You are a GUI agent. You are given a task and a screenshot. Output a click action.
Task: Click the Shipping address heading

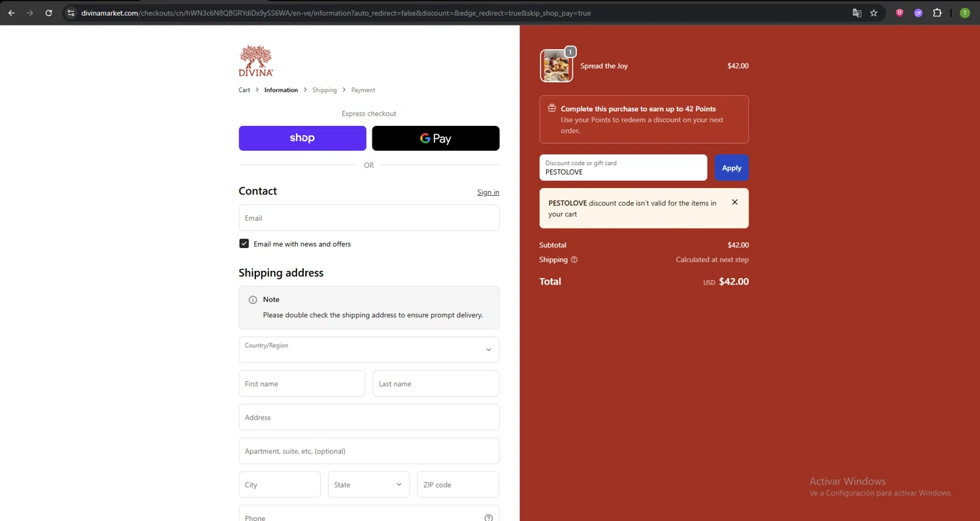(x=281, y=273)
